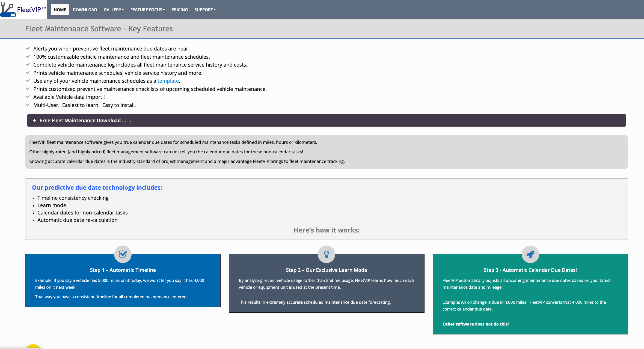Click the Step 1 – Automatic Timeline heading
Screen dimensions: 644x349
point(123,270)
